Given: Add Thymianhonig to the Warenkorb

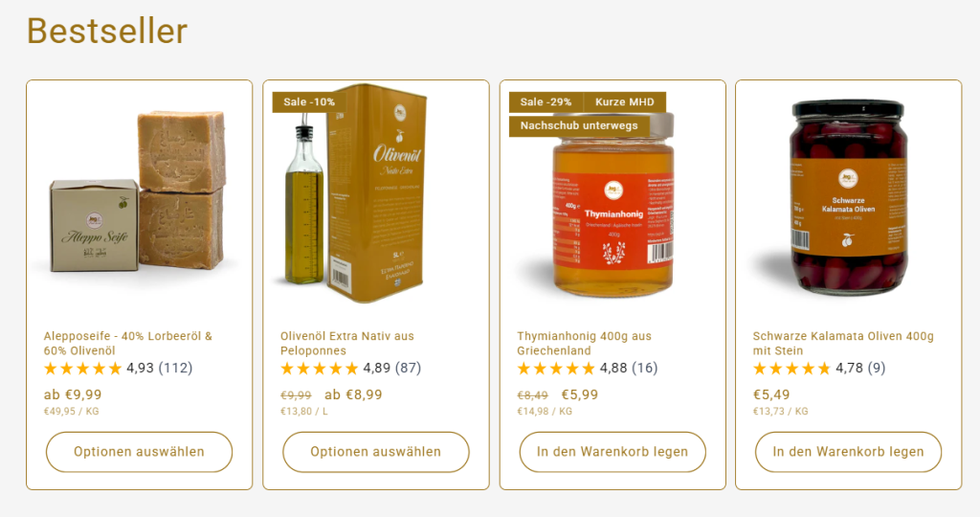Looking at the screenshot, I should tap(612, 452).
